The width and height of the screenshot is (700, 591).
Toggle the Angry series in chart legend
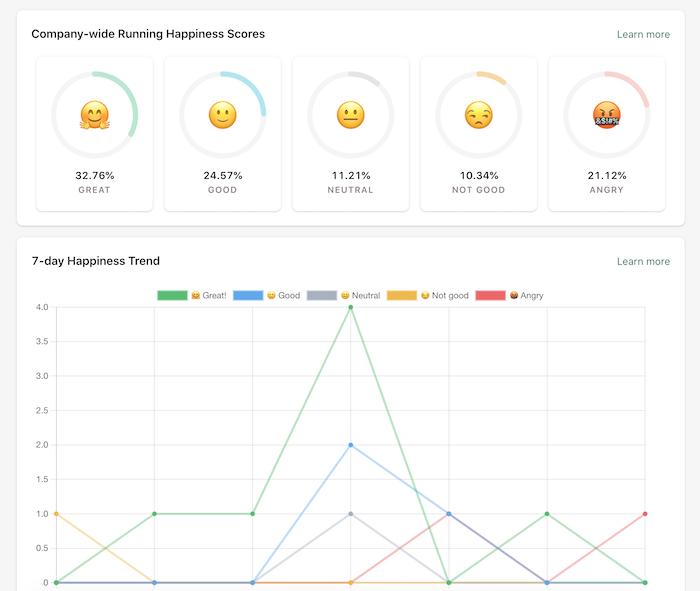(x=509, y=296)
